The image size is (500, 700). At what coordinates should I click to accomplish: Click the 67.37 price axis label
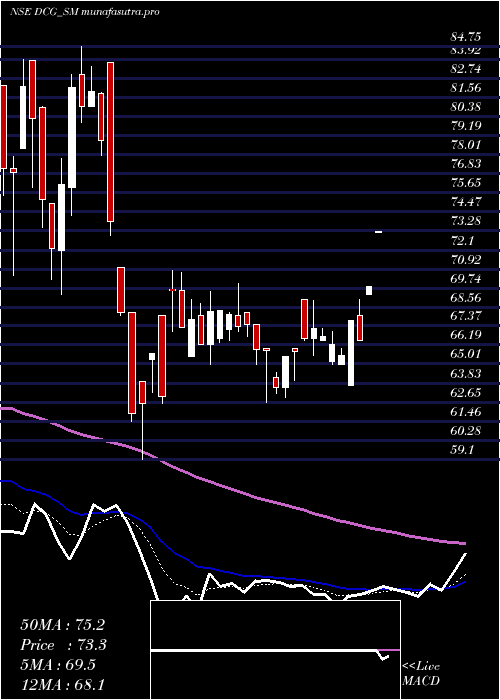466,316
